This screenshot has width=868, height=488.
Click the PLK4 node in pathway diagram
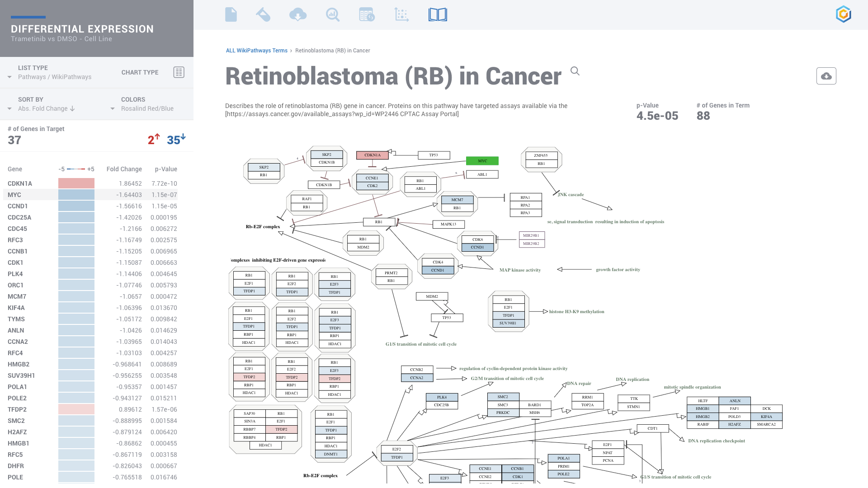(x=442, y=397)
